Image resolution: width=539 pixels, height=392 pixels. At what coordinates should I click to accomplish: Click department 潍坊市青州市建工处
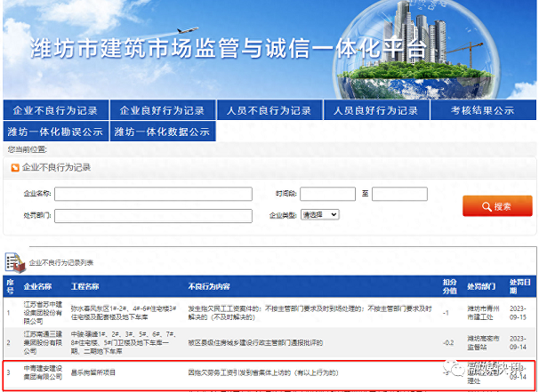click(483, 313)
